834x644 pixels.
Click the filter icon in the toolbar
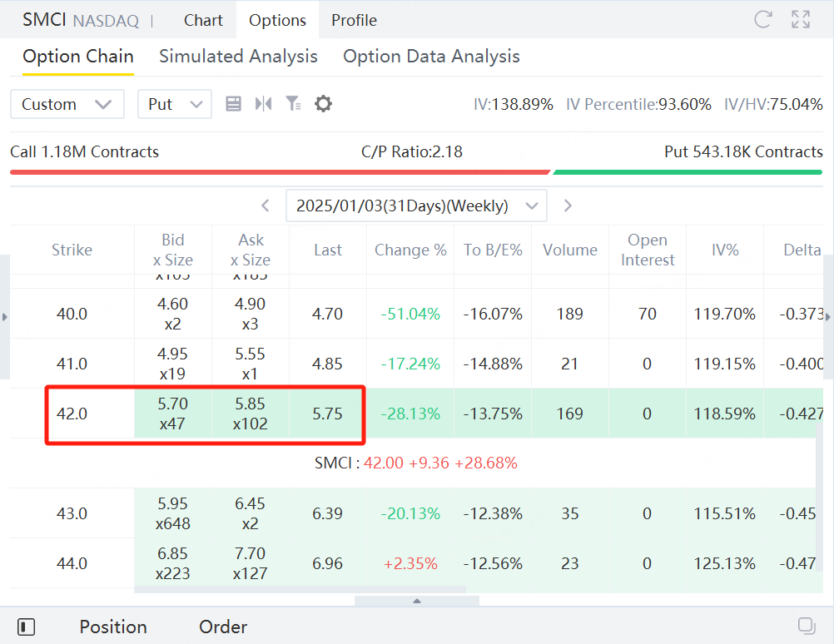click(293, 104)
